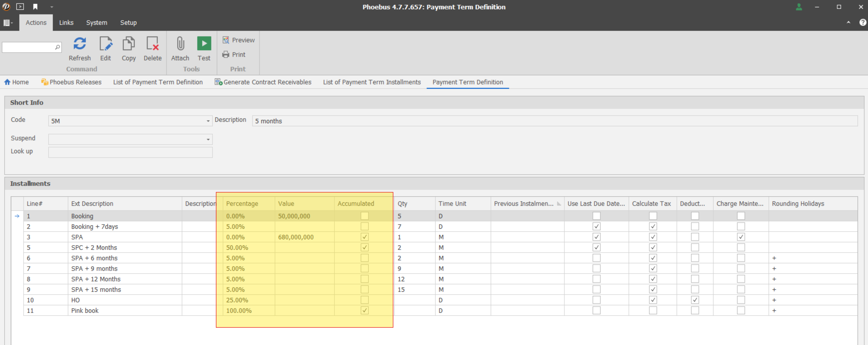Image resolution: width=868 pixels, height=345 pixels.
Task: Click the Percentage column header
Action: 249,204
